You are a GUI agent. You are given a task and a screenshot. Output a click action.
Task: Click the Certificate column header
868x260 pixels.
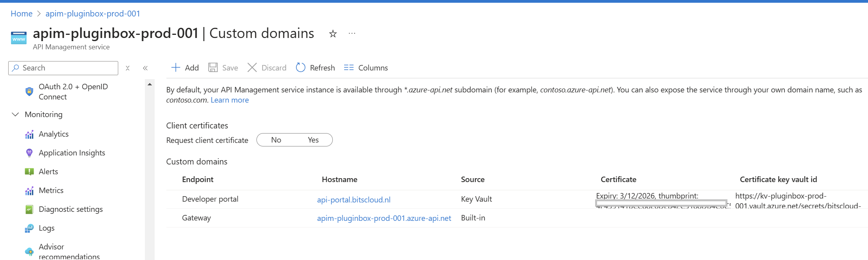click(x=618, y=179)
